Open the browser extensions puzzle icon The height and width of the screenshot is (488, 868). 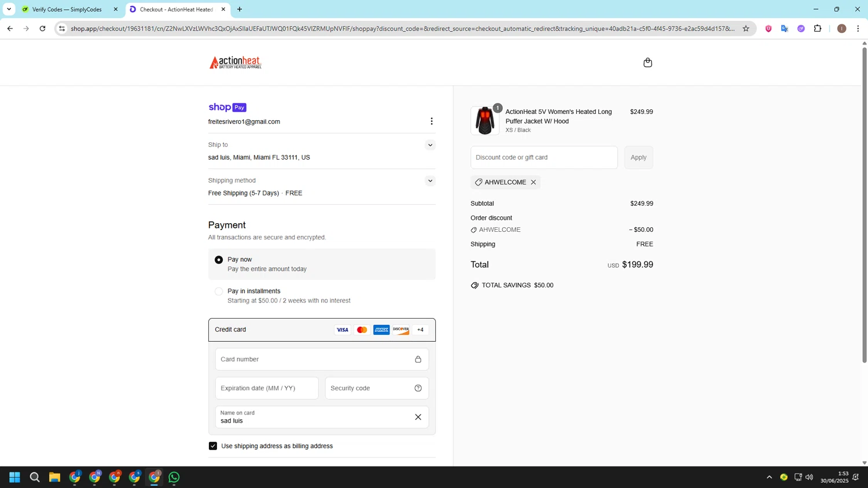coord(818,28)
